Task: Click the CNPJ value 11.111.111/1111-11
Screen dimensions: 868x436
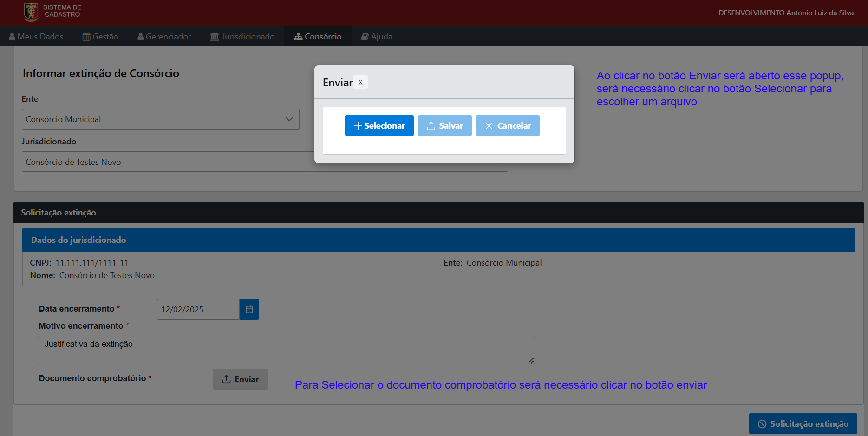Action: click(x=92, y=262)
